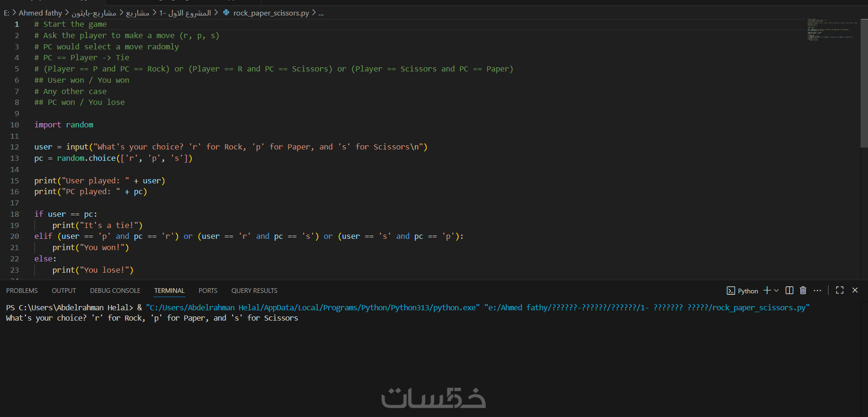Split the terminal panel

(790, 291)
